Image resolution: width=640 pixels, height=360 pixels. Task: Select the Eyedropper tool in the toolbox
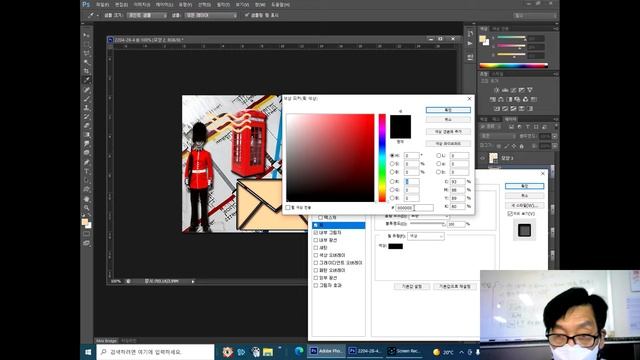87,80
